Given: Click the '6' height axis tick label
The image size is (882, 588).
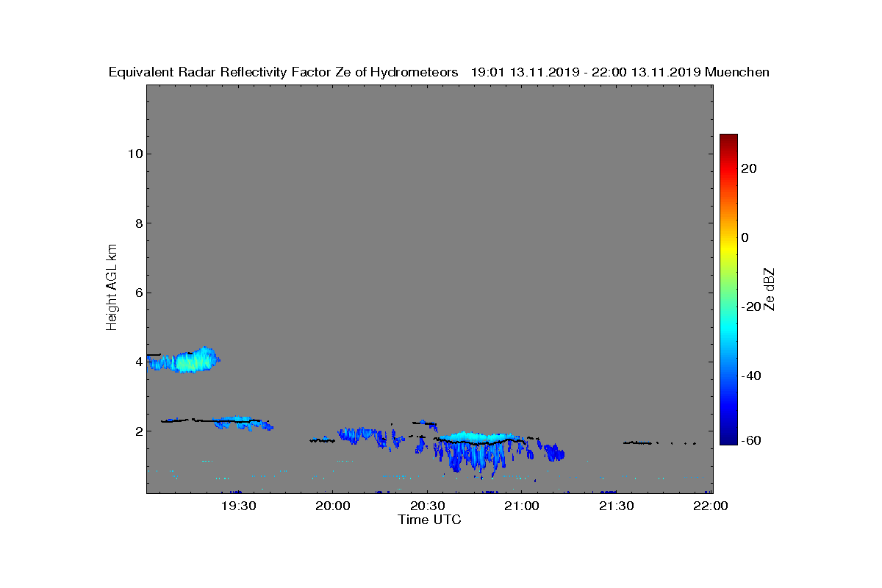Looking at the screenshot, I should pos(137,293).
